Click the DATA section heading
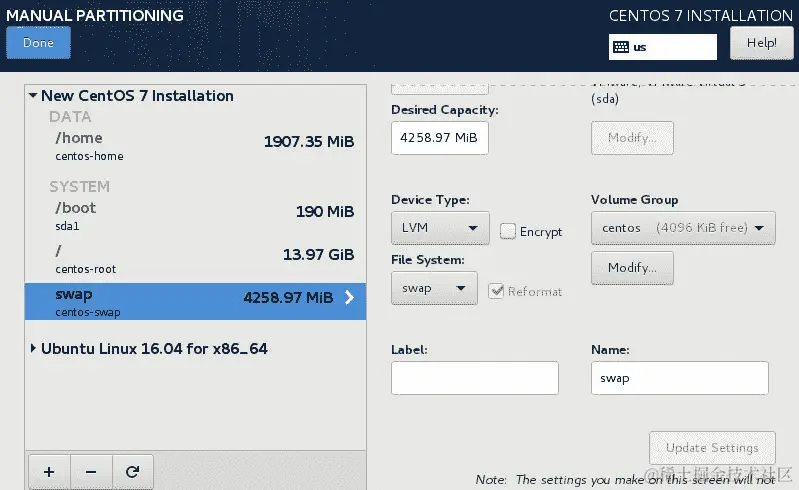Screen dimensions: 799x490 [x=70, y=117]
